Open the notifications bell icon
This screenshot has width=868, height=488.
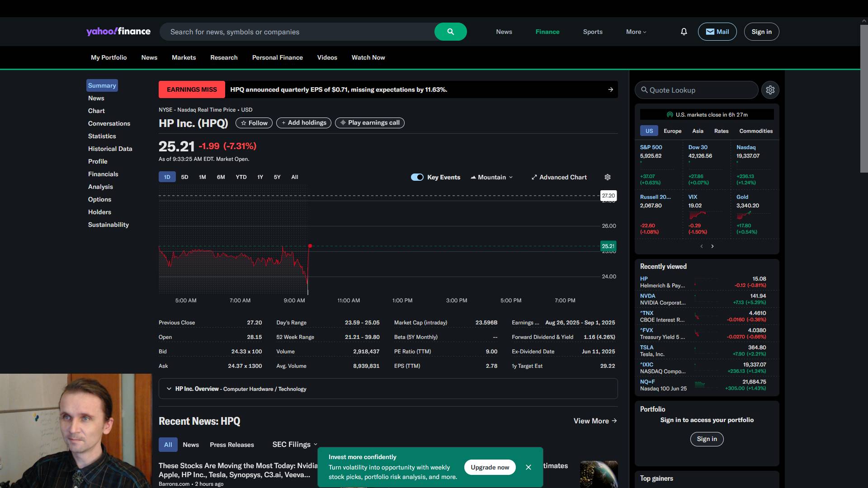[x=684, y=32]
